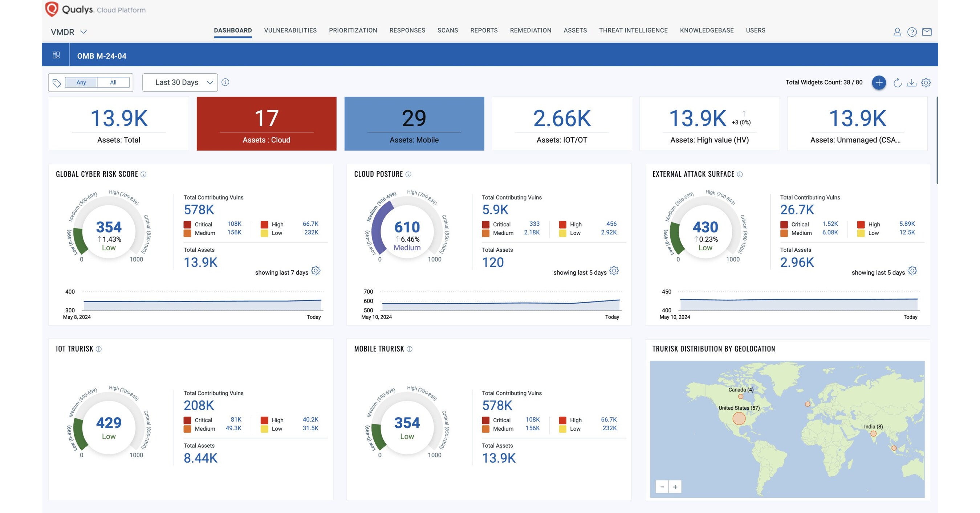The image size is (980, 513).
Task: Open the blue Assets: Mobile widget
Action: pyautogui.click(x=414, y=124)
